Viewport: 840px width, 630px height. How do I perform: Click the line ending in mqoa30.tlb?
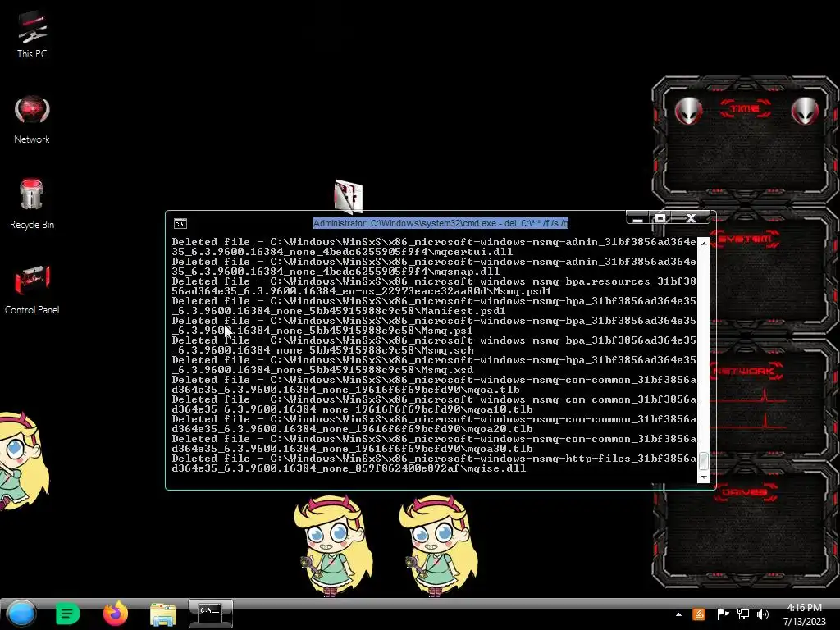434,444
